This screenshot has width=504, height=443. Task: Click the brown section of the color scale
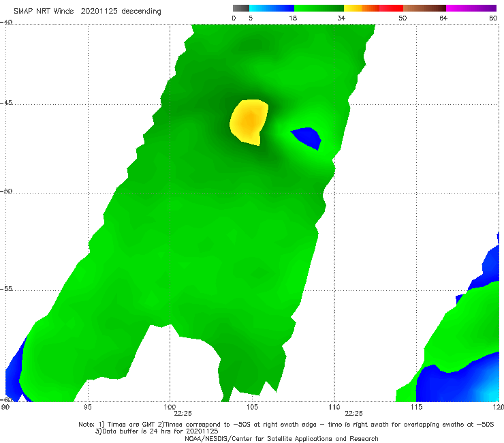click(424, 8)
